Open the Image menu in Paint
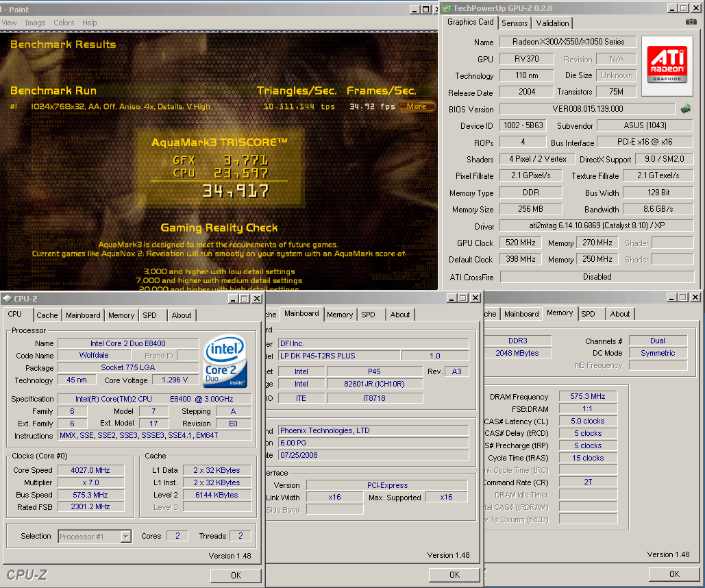 [35, 23]
